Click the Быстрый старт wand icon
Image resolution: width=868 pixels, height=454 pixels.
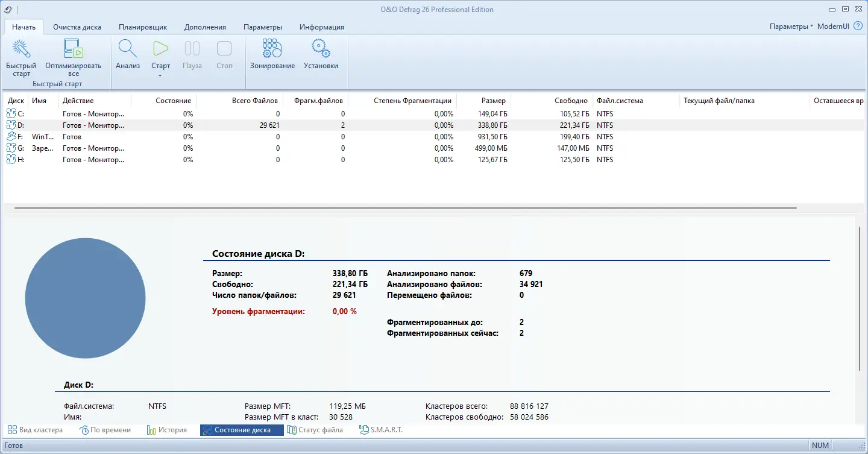[x=21, y=49]
